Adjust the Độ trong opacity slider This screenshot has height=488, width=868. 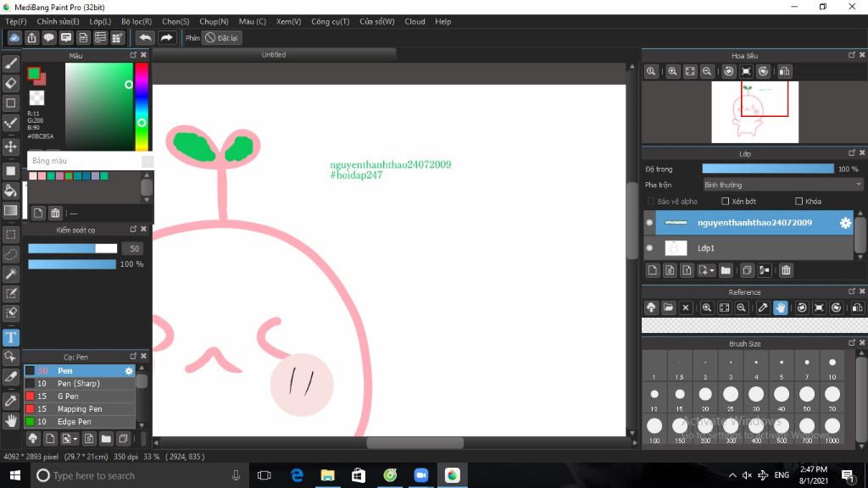[x=768, y=169]
